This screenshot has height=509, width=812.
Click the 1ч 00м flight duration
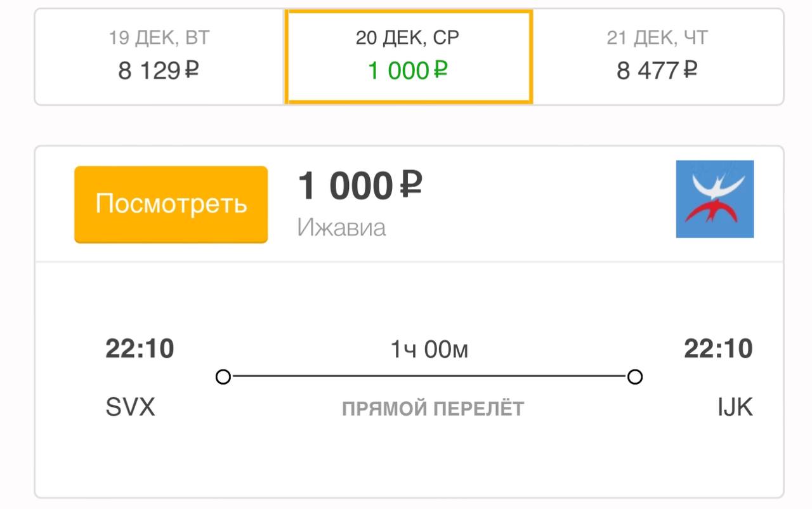point(429,349)
